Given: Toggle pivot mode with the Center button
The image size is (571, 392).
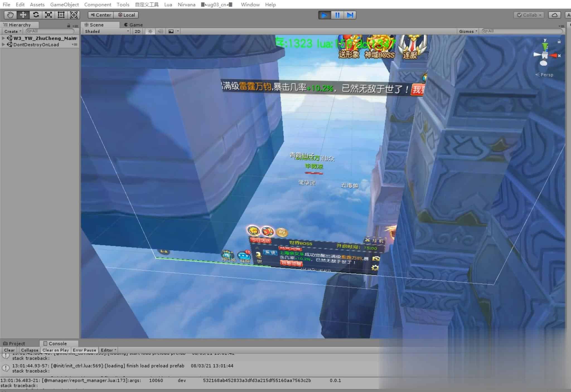Looking at the screenshot, I should click(101, 15).
